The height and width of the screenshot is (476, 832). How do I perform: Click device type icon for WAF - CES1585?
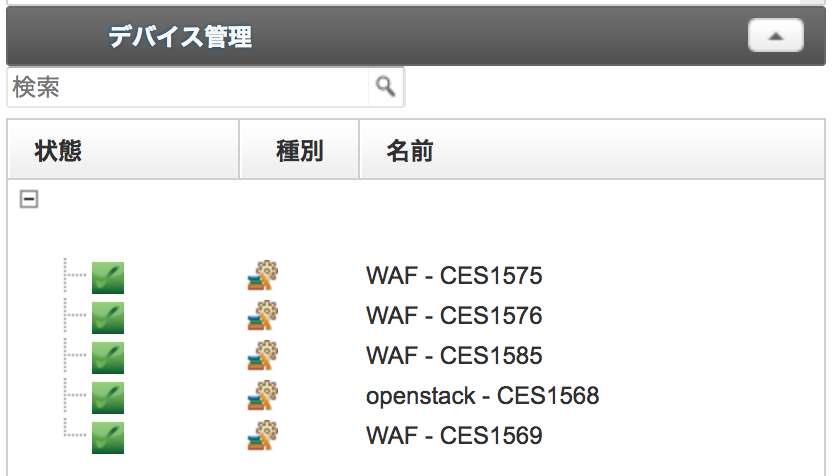pos(263,355)
